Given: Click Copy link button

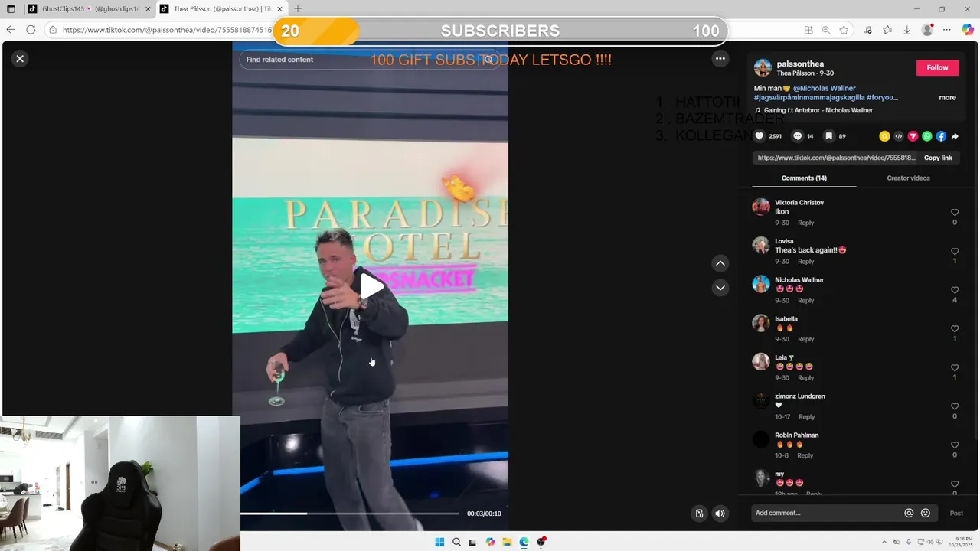Looking at the screenshot, I should [938, 158].
